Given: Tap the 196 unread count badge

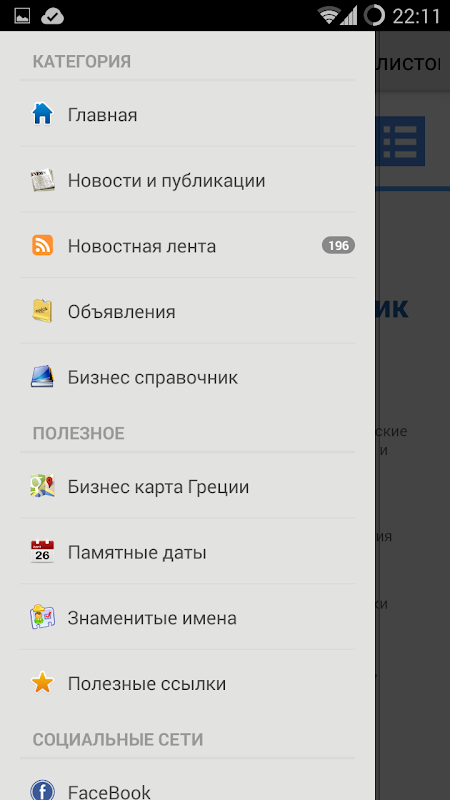Looking at the screenshot, I should [x=338, y=245].
